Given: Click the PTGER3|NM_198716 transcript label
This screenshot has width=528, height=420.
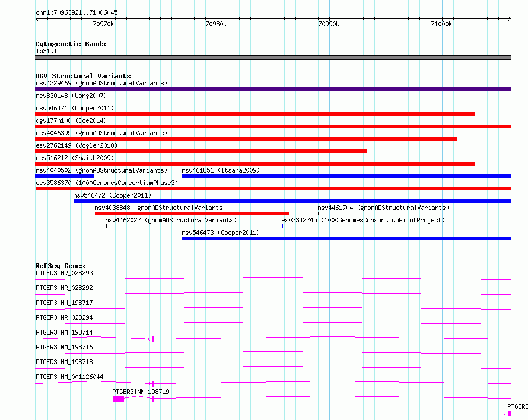Looking at the screenshot, I should coord(64,347).
